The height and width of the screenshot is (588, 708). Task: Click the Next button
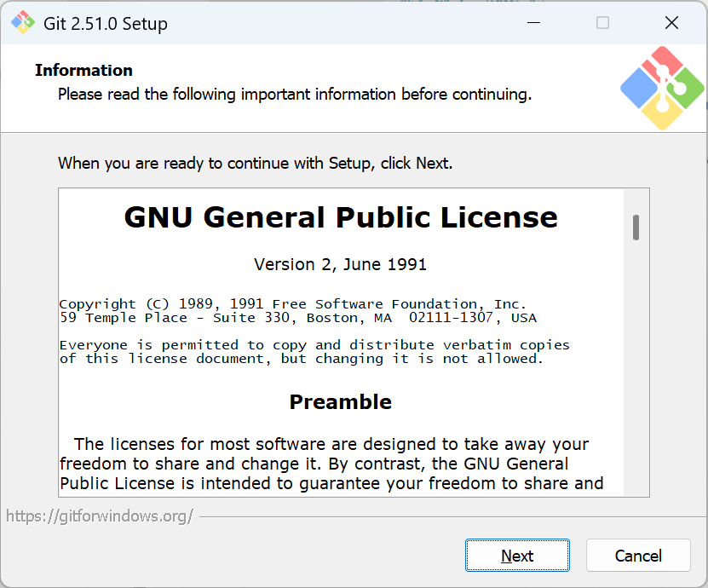[517, 555]
